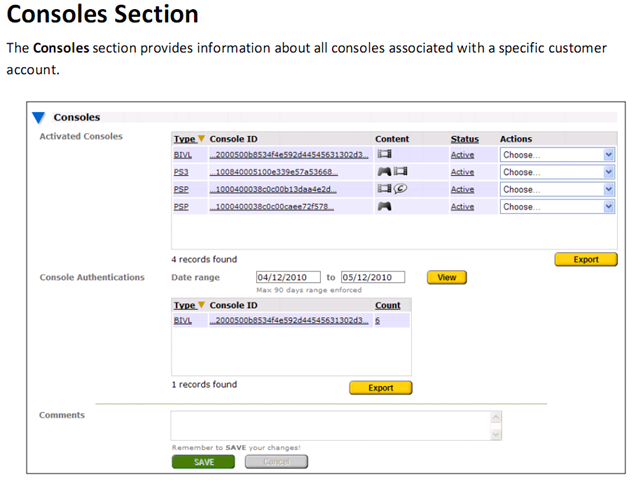
Task: Click the film icon in the PS3 row
Action: pos(399,172)
